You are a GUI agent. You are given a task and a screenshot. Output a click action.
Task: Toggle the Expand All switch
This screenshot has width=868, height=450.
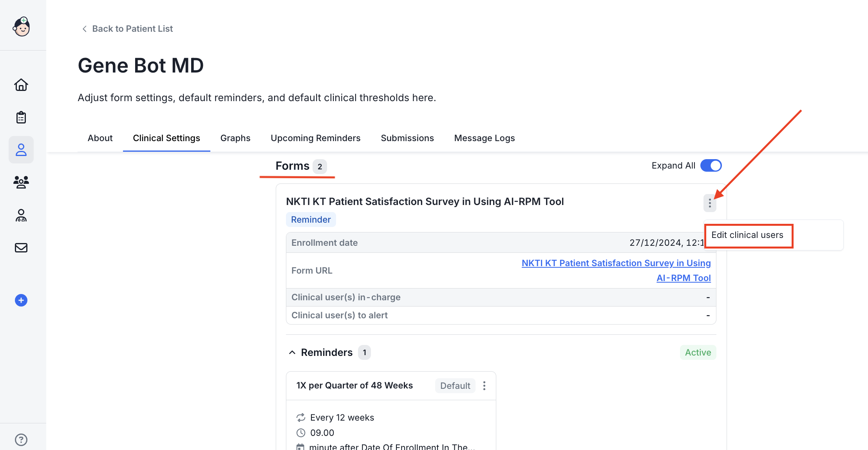(711, 165)
